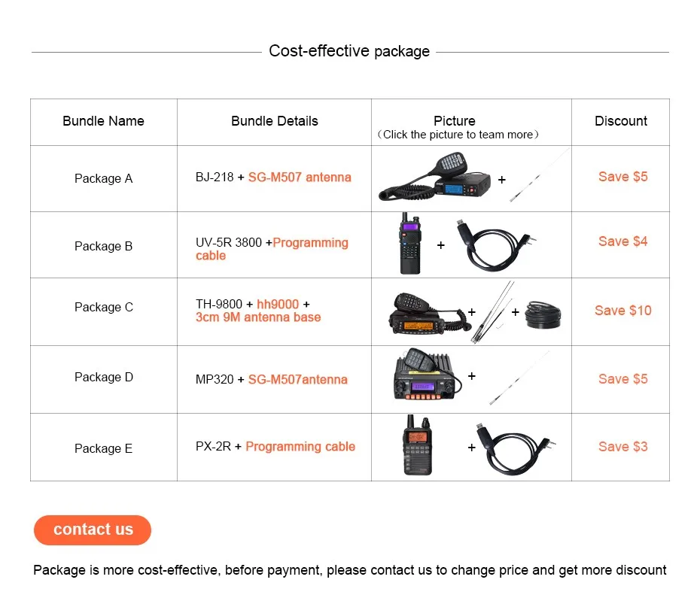700x613 pixels.
Task: Open the hh9000 antenna picture
Action: 492,312
